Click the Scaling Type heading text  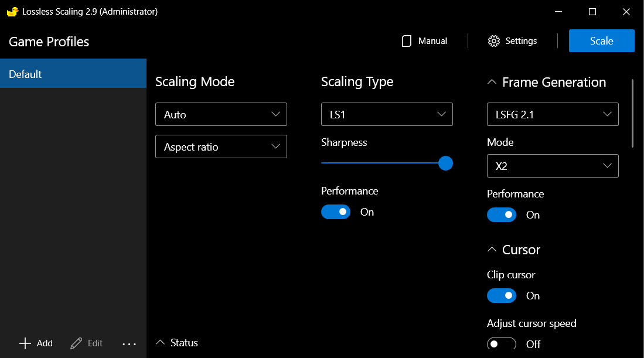click(357, 81)
